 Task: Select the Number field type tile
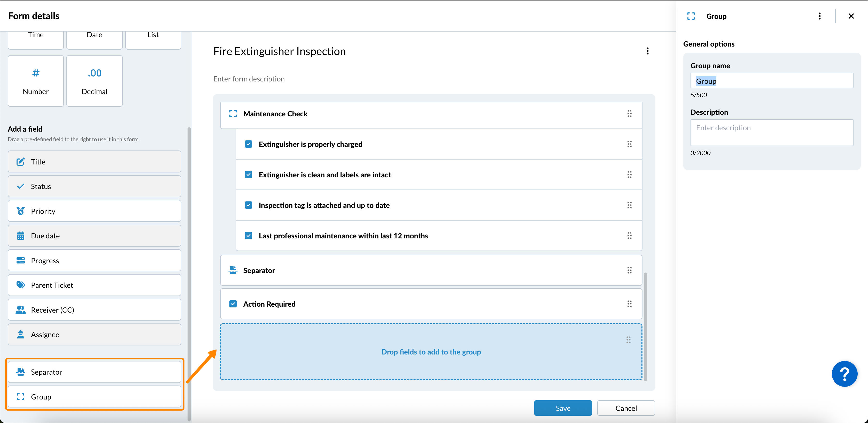36,81
